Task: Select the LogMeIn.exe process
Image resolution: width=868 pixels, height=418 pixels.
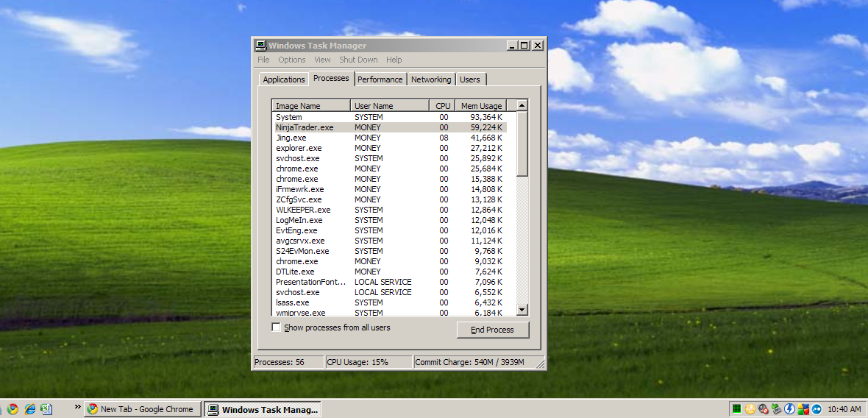Action: pyautogui.click(x=390, y=220)
